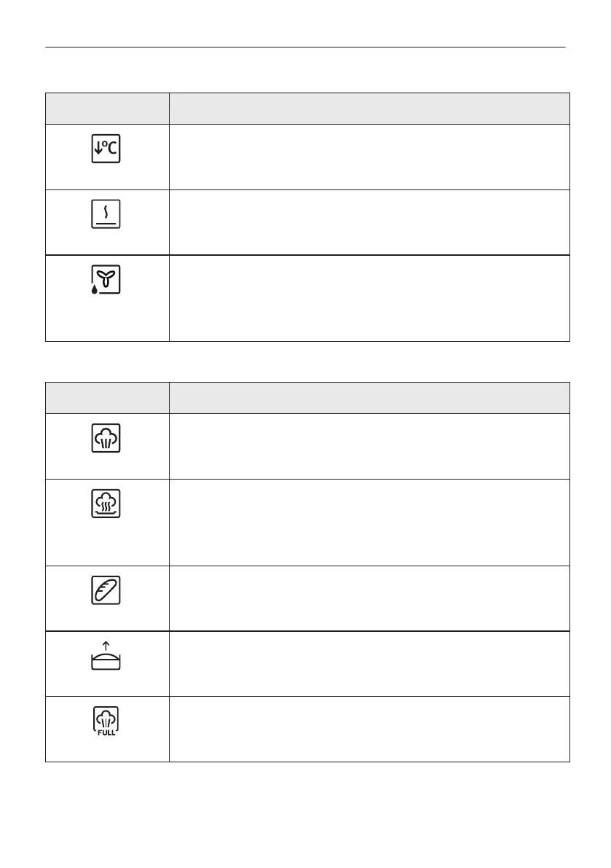Click blank cell beside fan water-drop icon
Viewport: 611px width, 868px height.
[x=369, y=298]
